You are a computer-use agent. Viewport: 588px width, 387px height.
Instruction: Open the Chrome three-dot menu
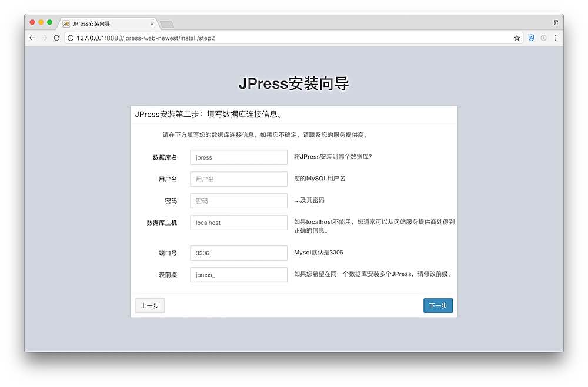point(556,38)
